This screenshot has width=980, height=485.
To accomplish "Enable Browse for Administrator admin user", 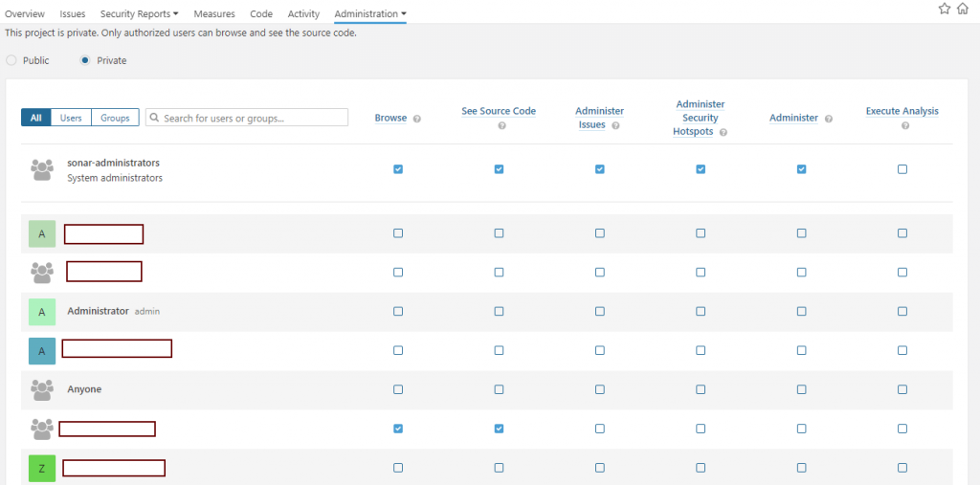I will click(398, 311).
